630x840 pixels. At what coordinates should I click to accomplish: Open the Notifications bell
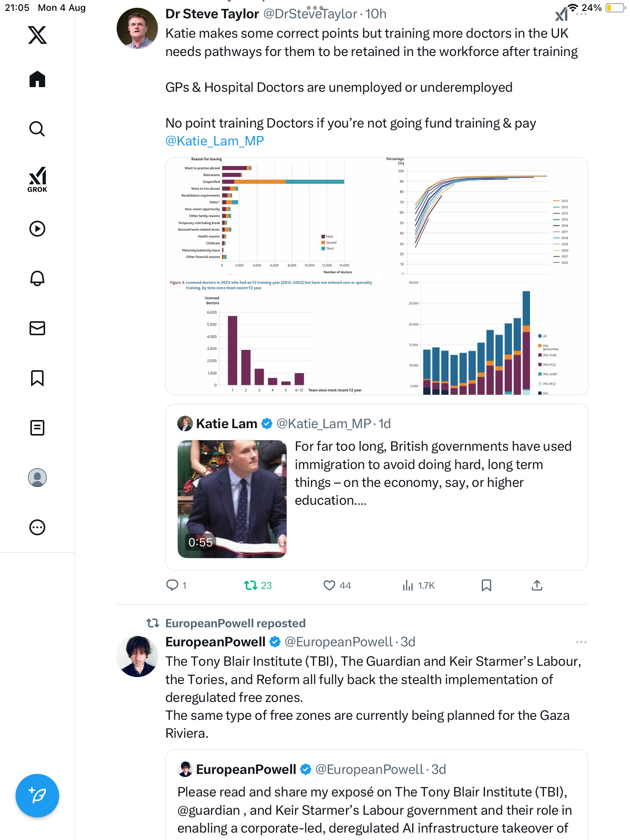pos(37,278)
